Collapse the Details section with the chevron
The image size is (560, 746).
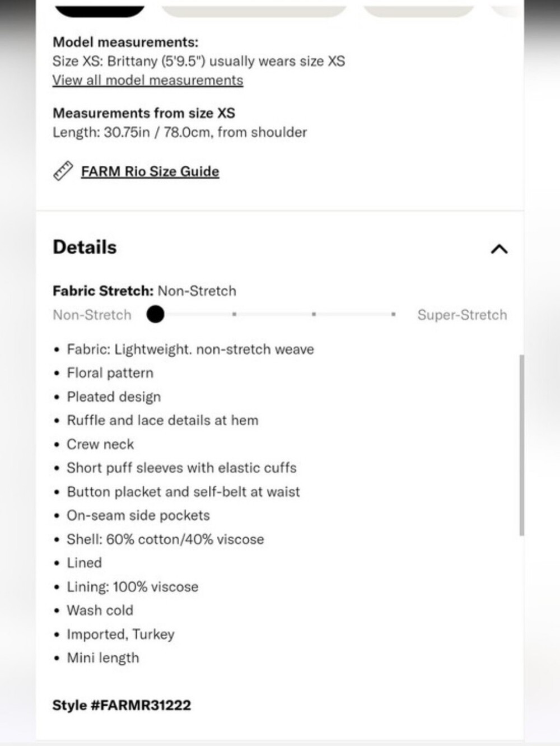(x=499, y=249)
